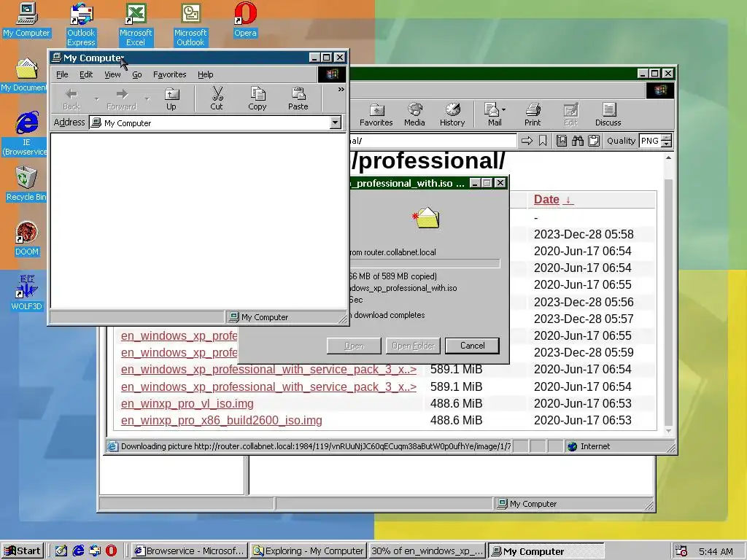Click the browser URL address field
Viewport: 747px width, 560px height.
(433, 141)
